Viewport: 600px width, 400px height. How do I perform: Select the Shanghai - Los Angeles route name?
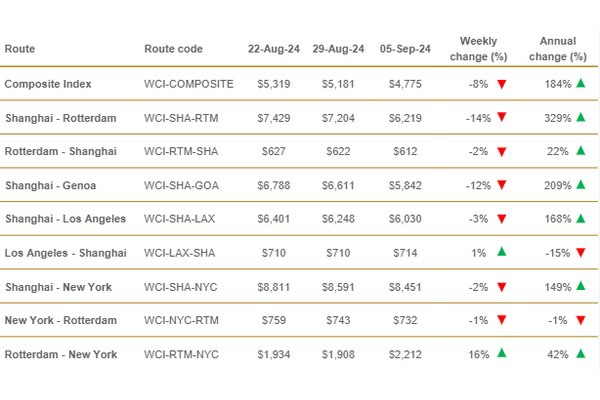tap(66, 219)
